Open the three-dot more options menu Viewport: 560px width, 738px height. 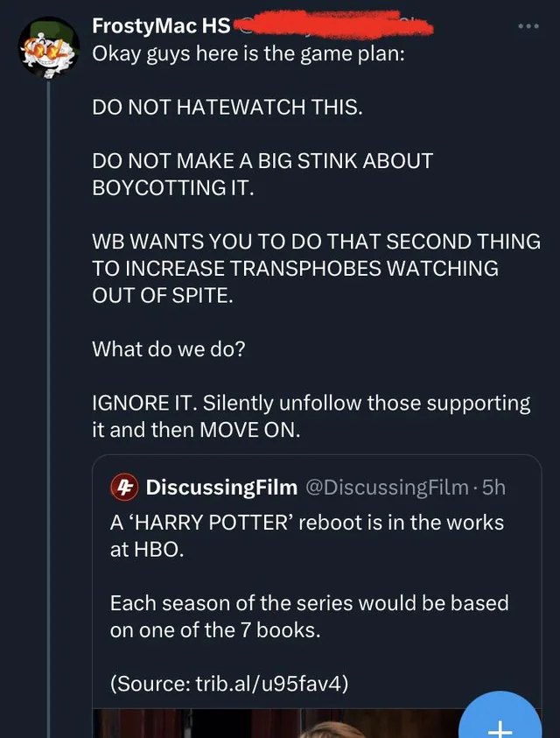click(x=529, y=26)
